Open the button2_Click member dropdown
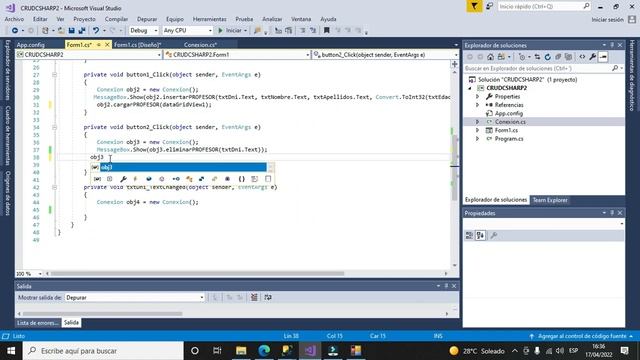 click(x=385, y=55)
